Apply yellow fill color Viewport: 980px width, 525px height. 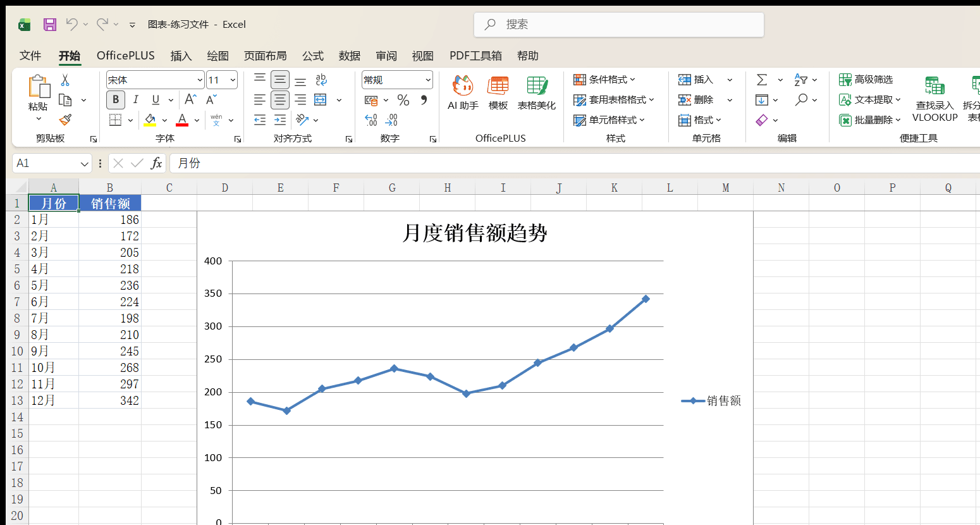(x=150, y=120)
